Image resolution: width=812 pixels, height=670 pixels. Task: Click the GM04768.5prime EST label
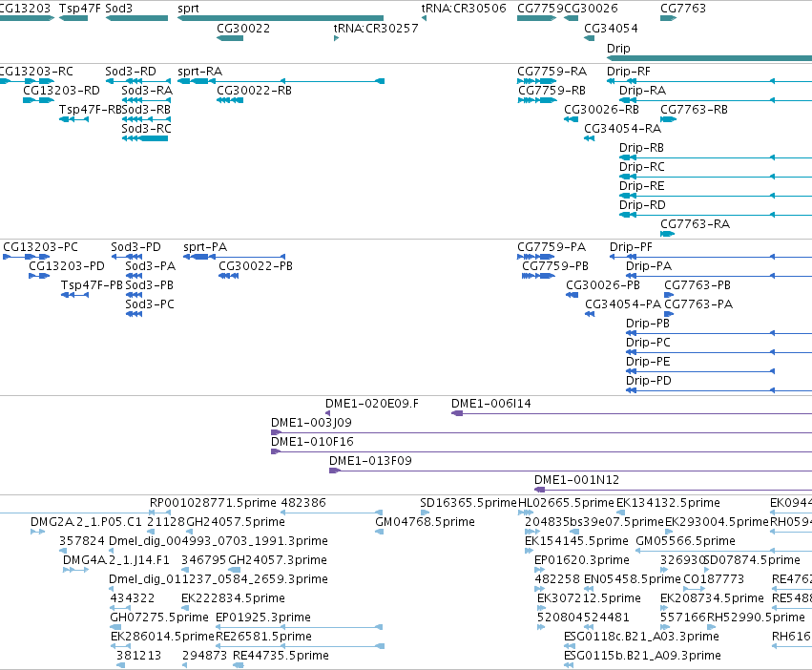pos(425,522)
